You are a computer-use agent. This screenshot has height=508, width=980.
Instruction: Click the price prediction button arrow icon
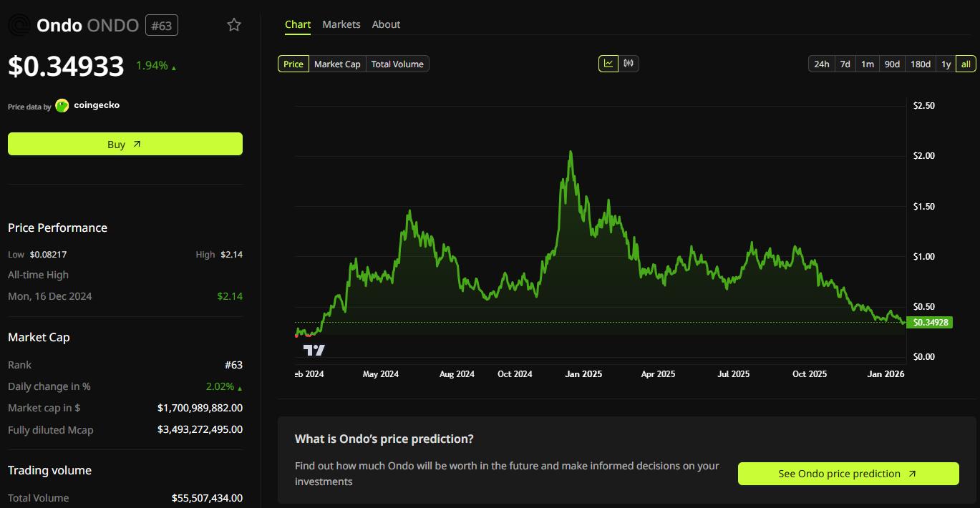[912, 474]
